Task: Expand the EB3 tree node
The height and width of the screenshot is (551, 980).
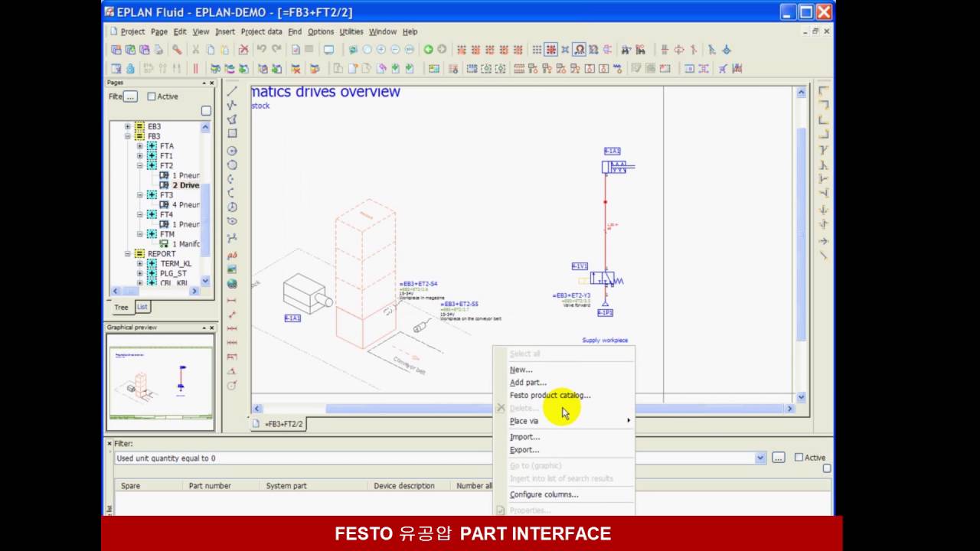Action: coord(128,126)
